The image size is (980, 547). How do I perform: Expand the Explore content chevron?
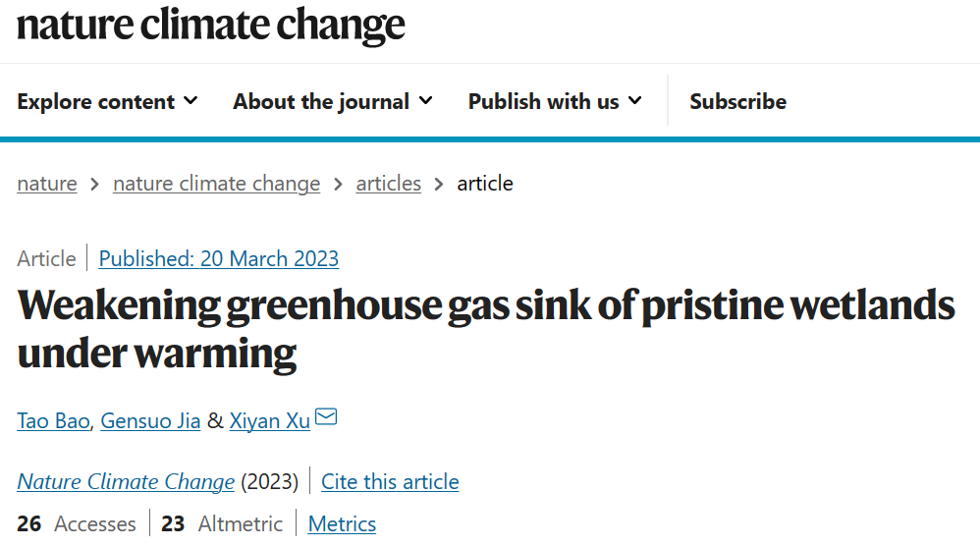[x=191, y=100]
